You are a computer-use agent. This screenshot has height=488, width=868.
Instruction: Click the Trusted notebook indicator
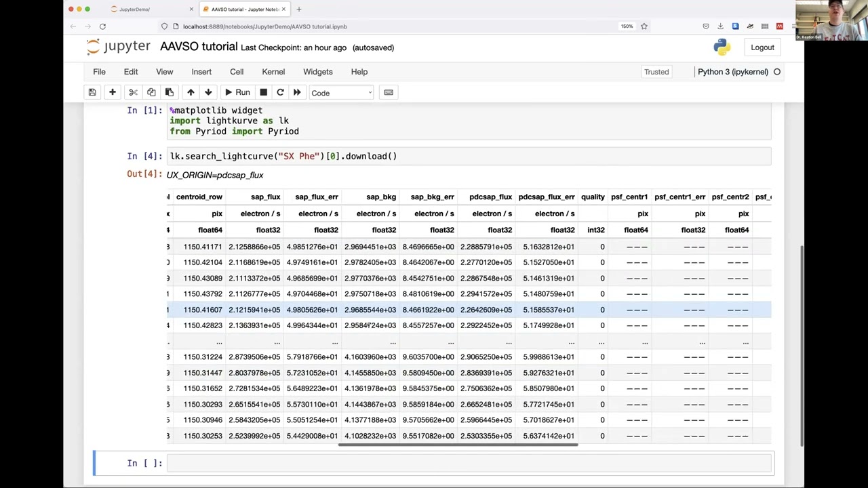point(656,72)
